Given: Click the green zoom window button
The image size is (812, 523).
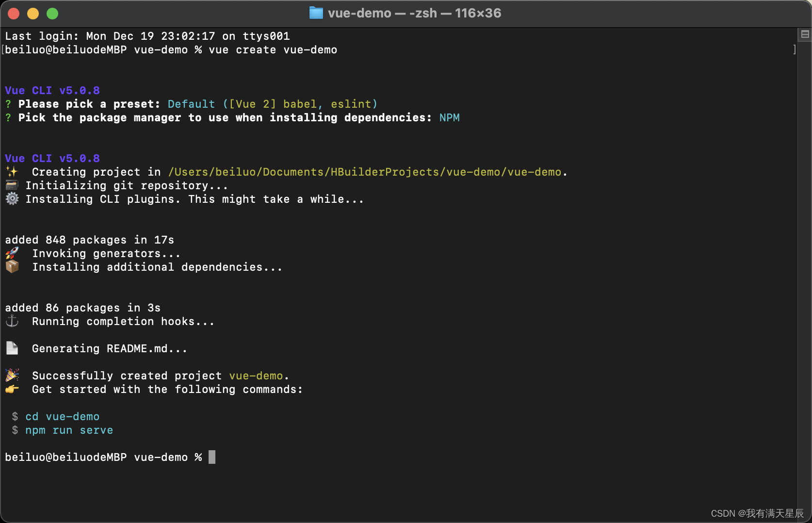Looking at the screenshot, I should 52,14.
